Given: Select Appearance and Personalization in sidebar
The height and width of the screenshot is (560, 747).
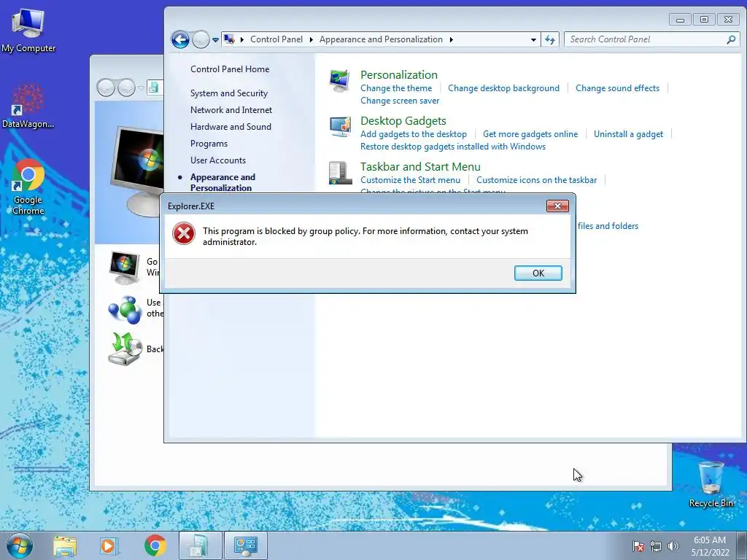Looking at the screenshot, I should click(x=222, y=182).
